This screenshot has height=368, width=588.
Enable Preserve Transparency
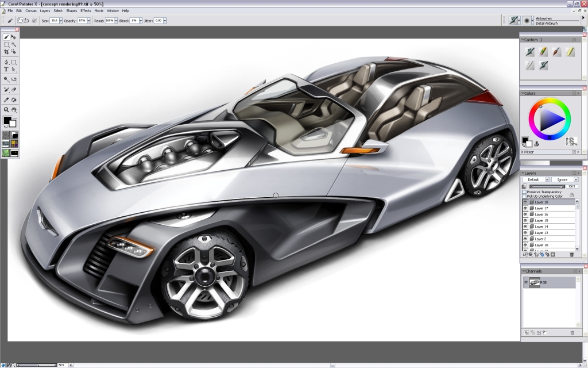coord(524,192)
